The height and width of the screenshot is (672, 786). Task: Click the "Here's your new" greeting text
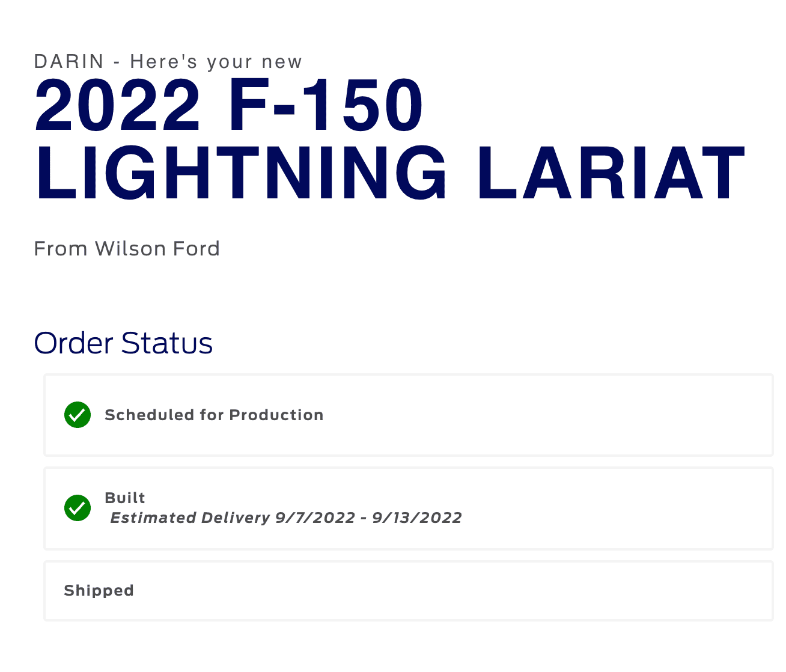tap(216, 61)
